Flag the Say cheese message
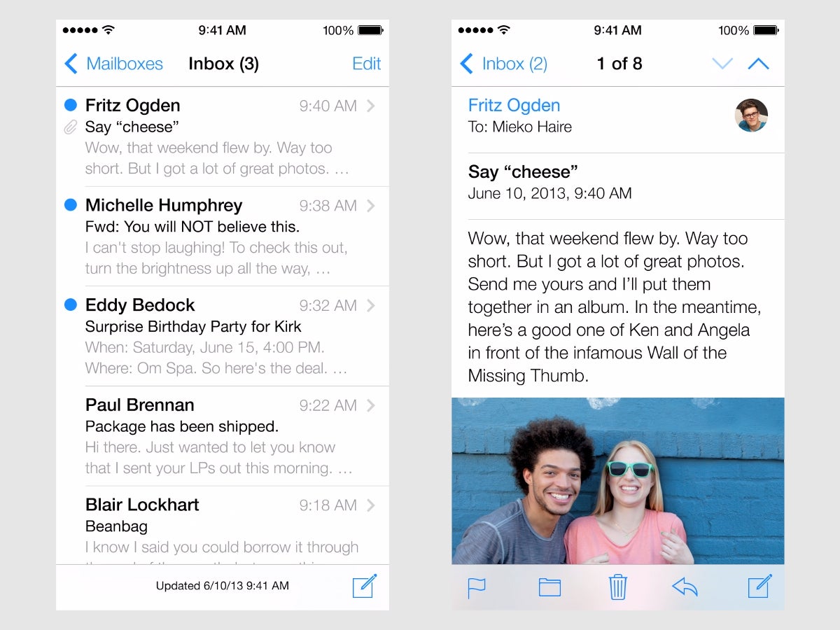Image resolution: width=840 pixels, height=630 pixels. (x=477, y=587)
